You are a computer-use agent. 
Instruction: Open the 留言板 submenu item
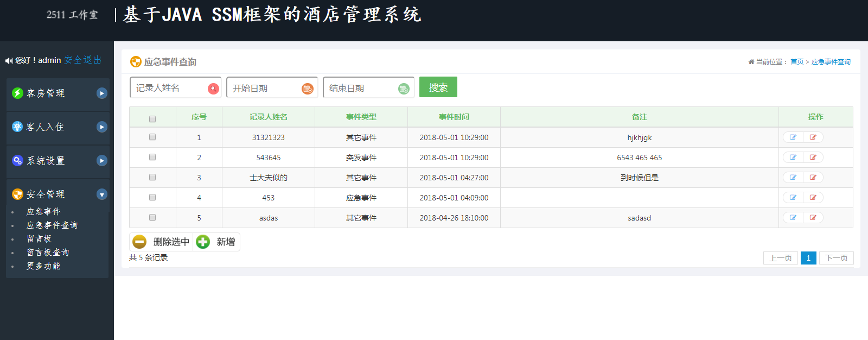point(39,238)
